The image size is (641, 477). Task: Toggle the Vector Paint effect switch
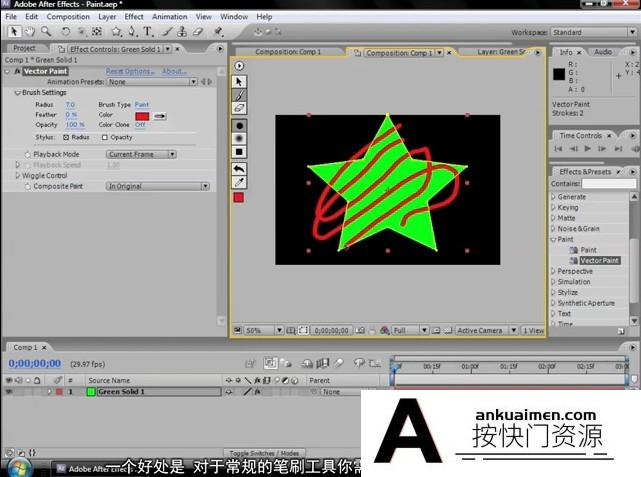pyautogui.click(x=17, y=72)
